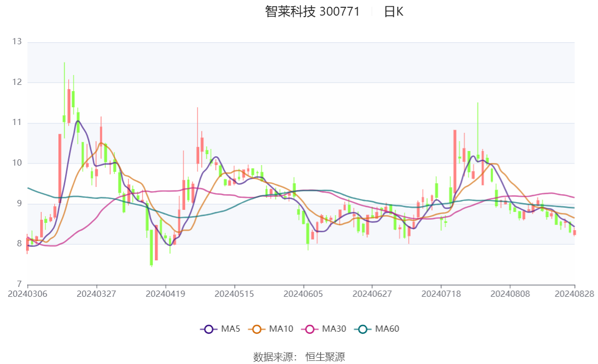Click the y-axis value 9

tap(19, 204)
